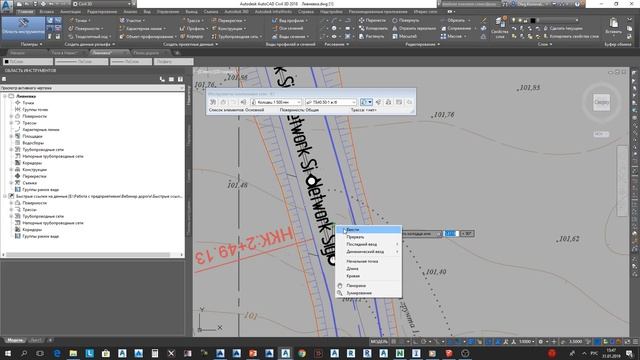This screenshot has width=640, height=360.
Task: Toggle grid display next to МОДЕЛЬ
Action: tap(394, 341)
